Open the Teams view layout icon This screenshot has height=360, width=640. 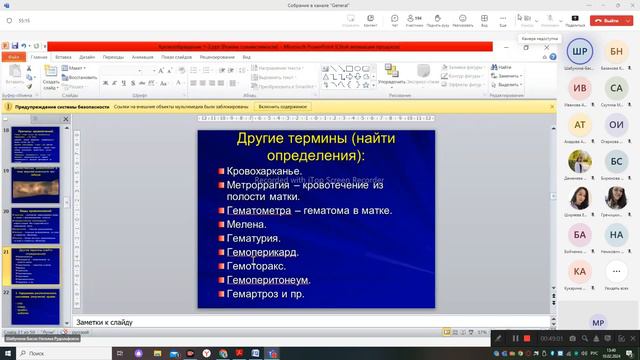(484, 19)
